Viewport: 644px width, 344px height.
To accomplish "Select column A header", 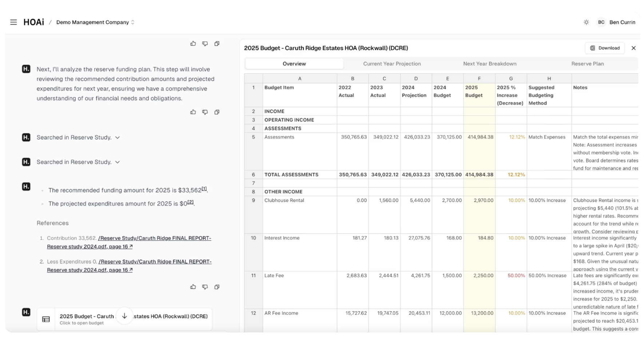I will point(300,79).
